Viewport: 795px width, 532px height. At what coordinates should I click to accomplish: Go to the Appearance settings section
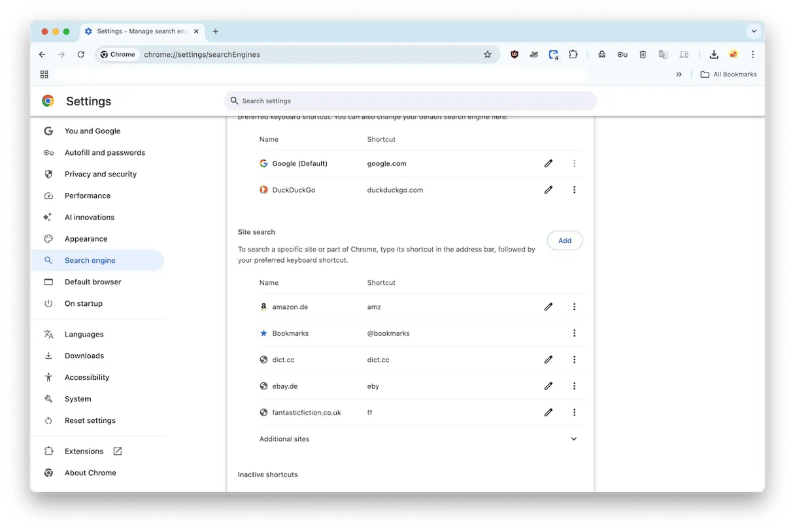pyautogui.click(x=86, y=239)
